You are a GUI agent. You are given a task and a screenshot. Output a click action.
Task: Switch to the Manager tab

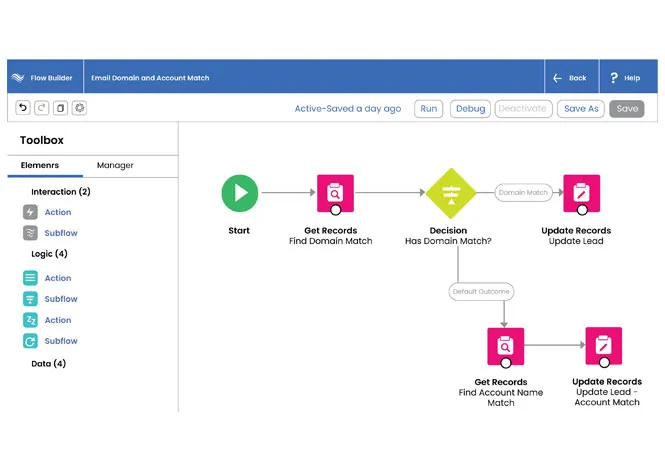(x=115, y=165)
